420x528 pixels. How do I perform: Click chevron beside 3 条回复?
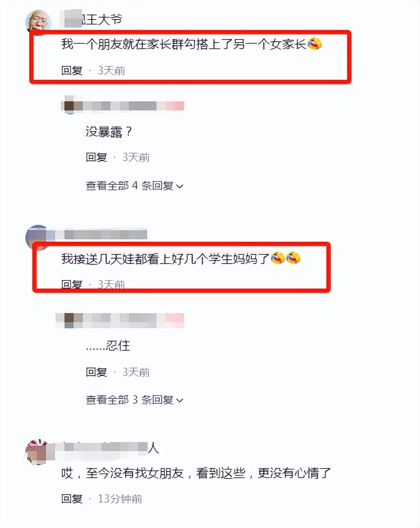point(179,401)
